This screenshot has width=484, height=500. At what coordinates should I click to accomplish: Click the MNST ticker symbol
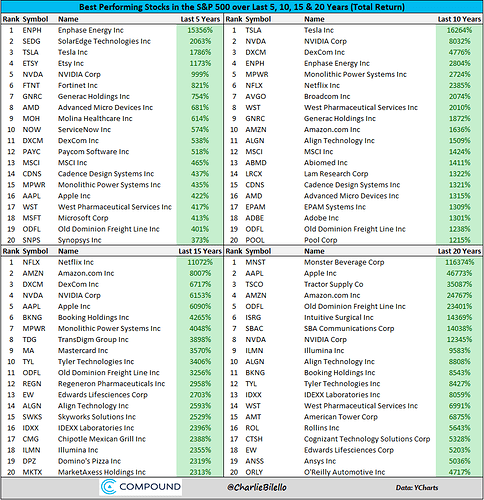pyautogui.click(x=255, y=262)
